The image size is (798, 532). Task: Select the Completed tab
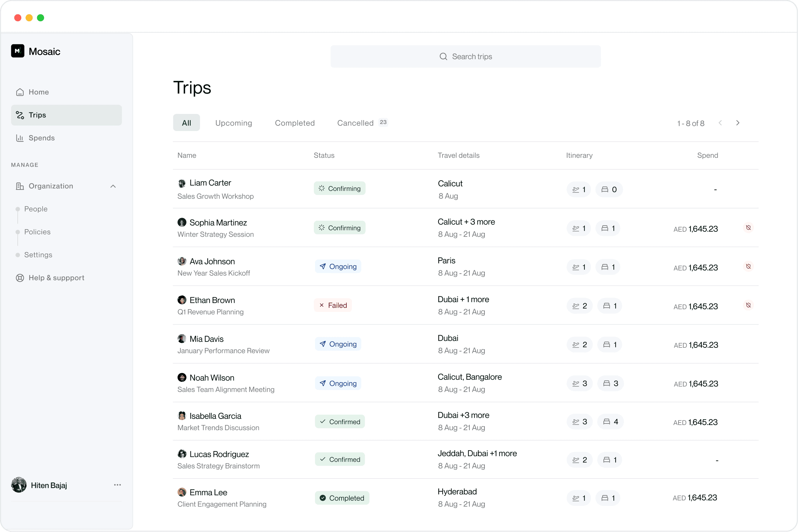click(x=295, y=123)
